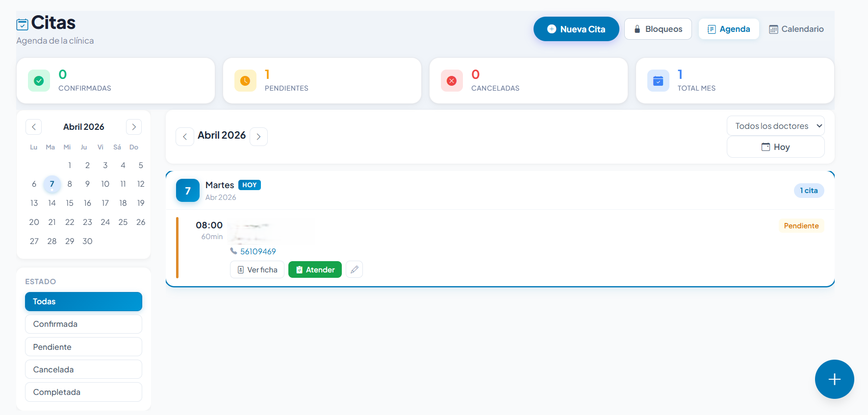This screenshot has width=868, height=415.
Task: Click the green check icon on Confirmadas card
Action: (x=39, y=81)
